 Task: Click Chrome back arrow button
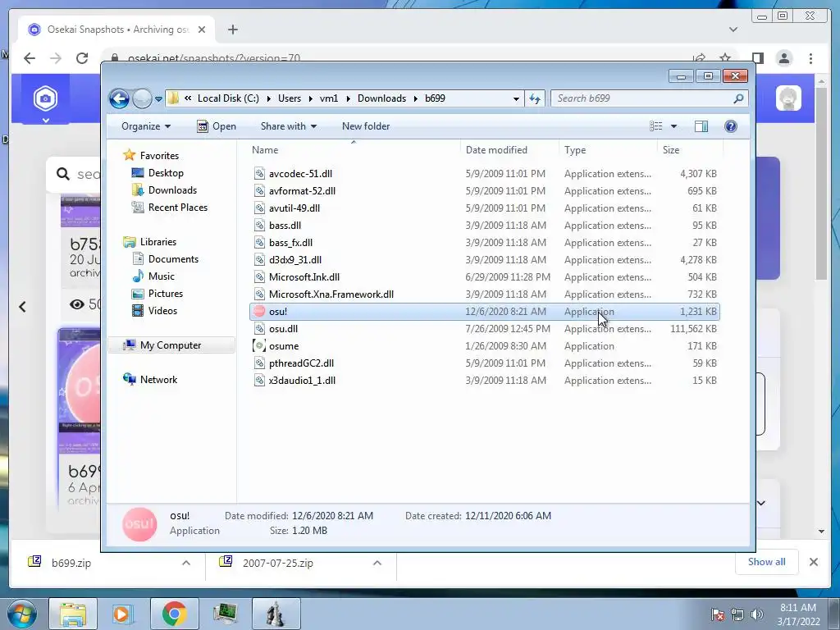tap(30, 58)
